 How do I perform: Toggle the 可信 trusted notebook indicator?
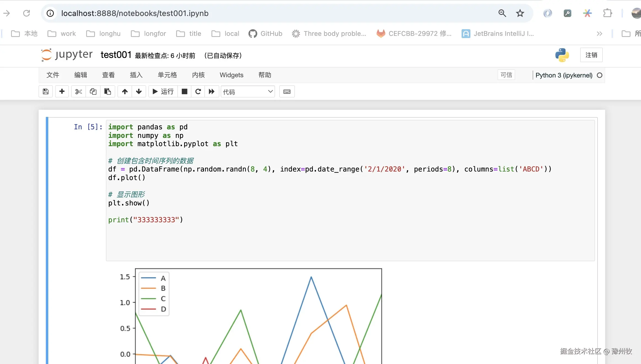[x=506, y=75]
